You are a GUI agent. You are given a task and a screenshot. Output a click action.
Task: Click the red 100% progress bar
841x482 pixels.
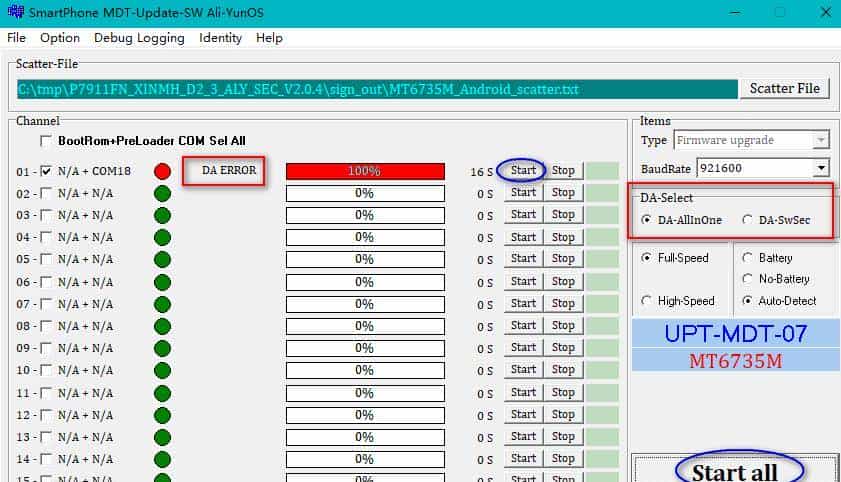click(365, 171)
